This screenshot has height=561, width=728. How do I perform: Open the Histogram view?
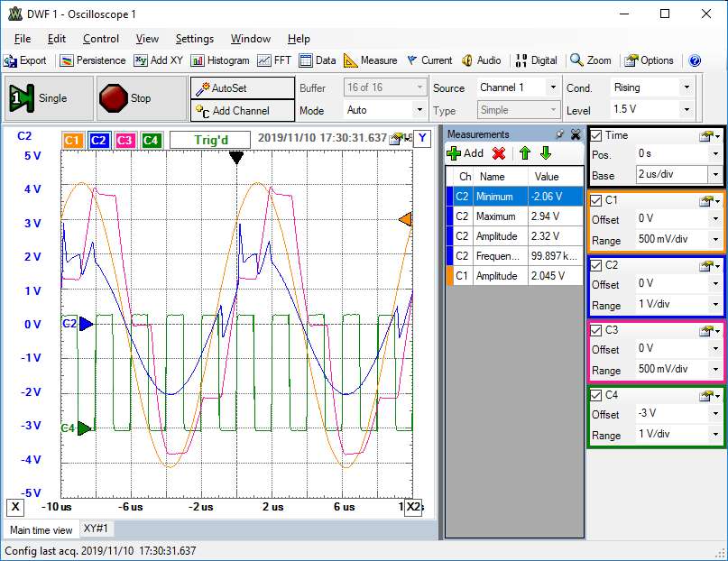(220, 60)
